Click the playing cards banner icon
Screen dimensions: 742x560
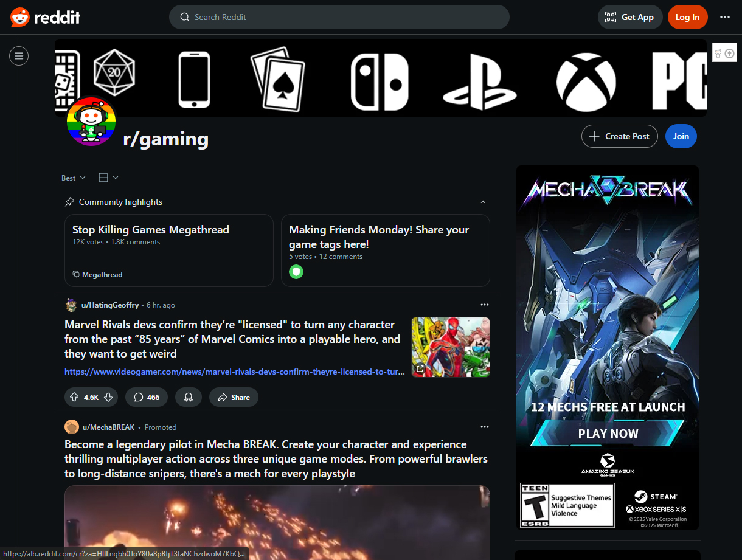point(278,80)
